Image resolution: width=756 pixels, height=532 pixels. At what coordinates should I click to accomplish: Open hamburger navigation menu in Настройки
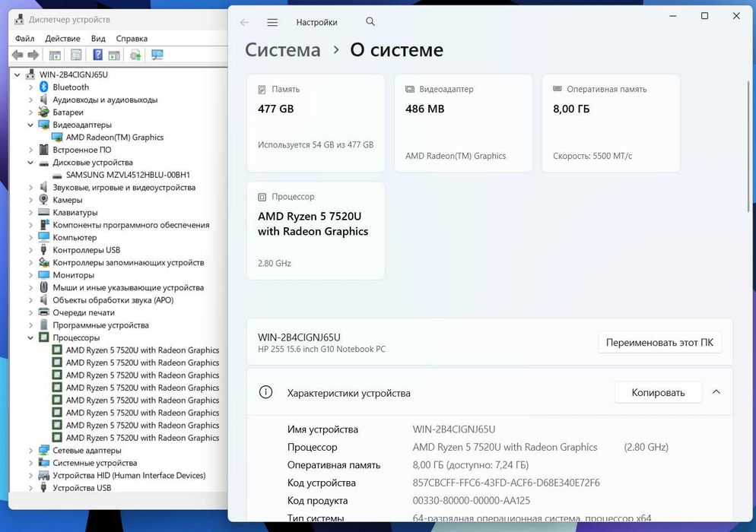[272, 22]
